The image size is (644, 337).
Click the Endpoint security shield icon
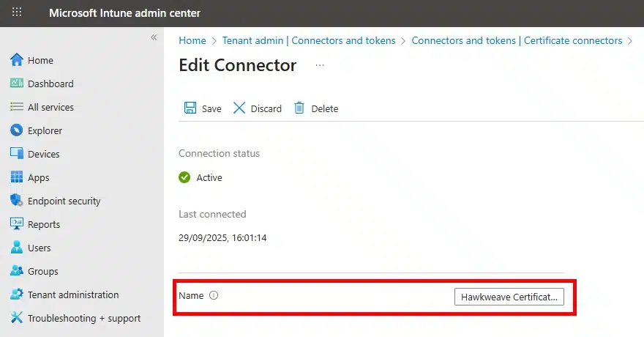point(17,201)
